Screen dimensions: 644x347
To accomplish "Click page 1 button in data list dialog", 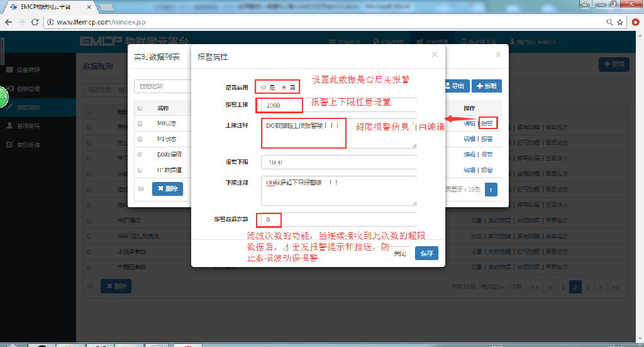I will coord(491,190).
